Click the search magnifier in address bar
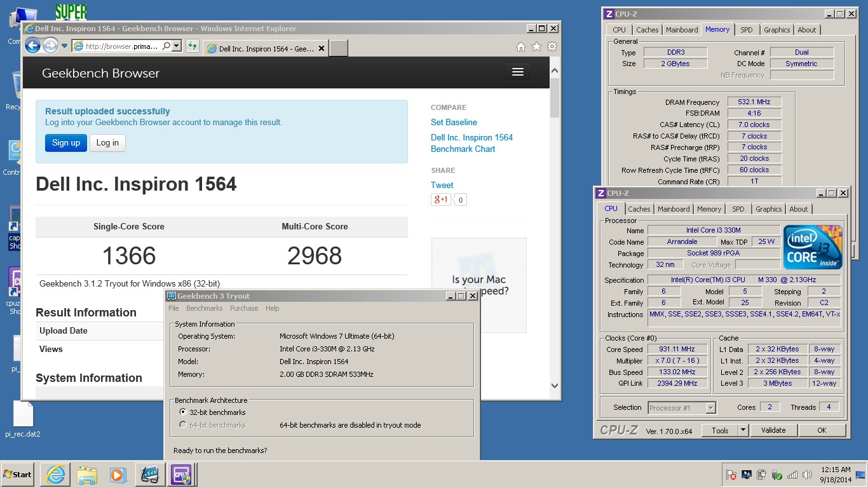This screenshot has height=488, width=868. (166, 46)
